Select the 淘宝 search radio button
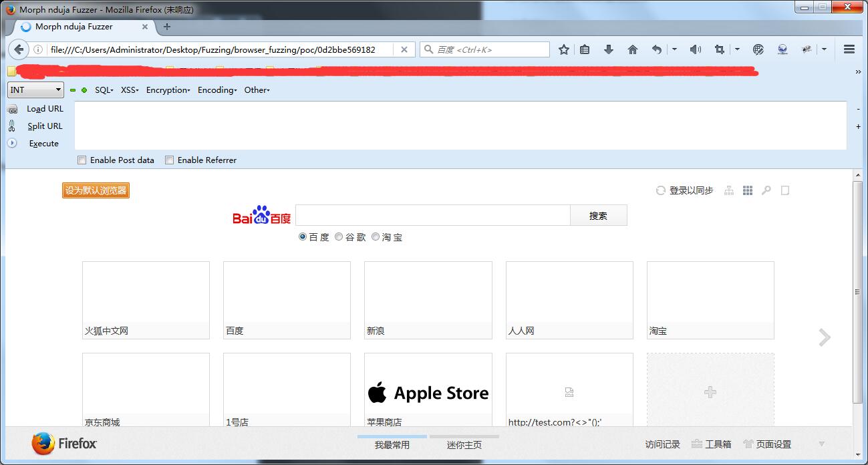 376,237
